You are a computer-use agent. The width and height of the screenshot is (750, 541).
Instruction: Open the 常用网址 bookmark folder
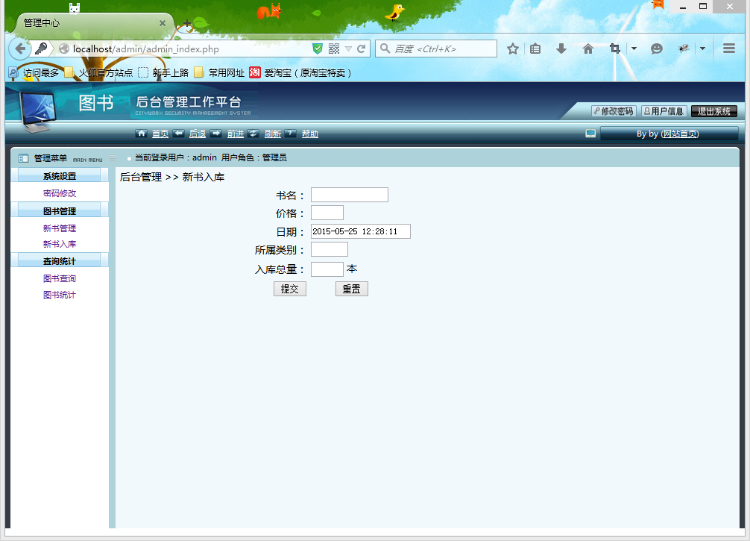point(219,73)
